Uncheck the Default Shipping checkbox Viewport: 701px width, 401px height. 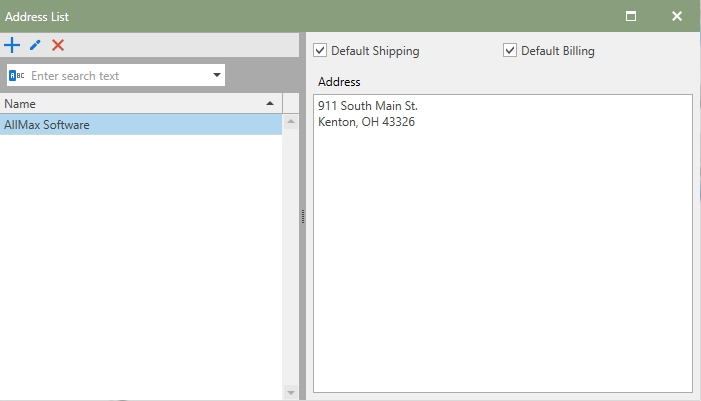(x=320, y=50)
